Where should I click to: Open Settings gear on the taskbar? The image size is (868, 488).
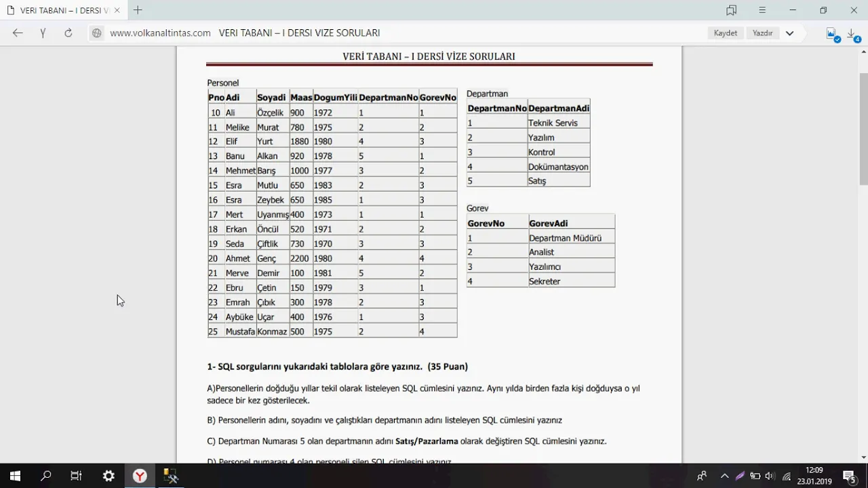pos(108,476)
